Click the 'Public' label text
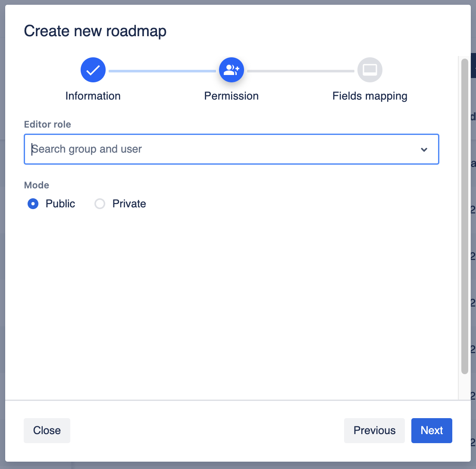 click(x=60, y=204)
